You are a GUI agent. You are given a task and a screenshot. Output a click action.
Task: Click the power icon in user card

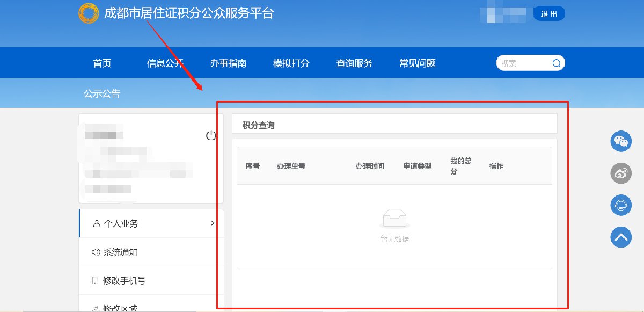pos(211,135)
